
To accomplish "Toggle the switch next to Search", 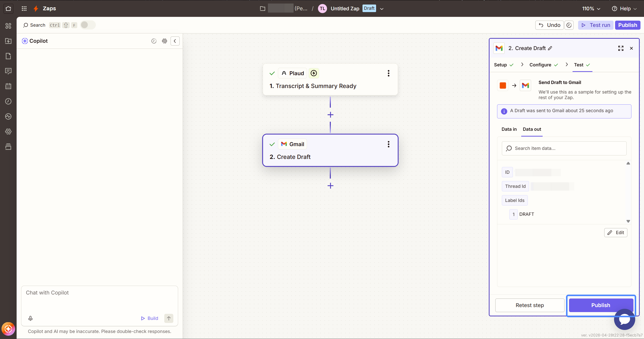I will pyautogui.click(x=88, y=25).
